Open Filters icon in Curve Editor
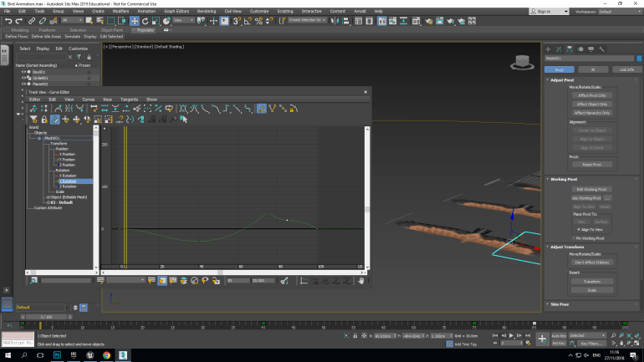This screenshot has height=362, width=644. [x=33, y=120]
